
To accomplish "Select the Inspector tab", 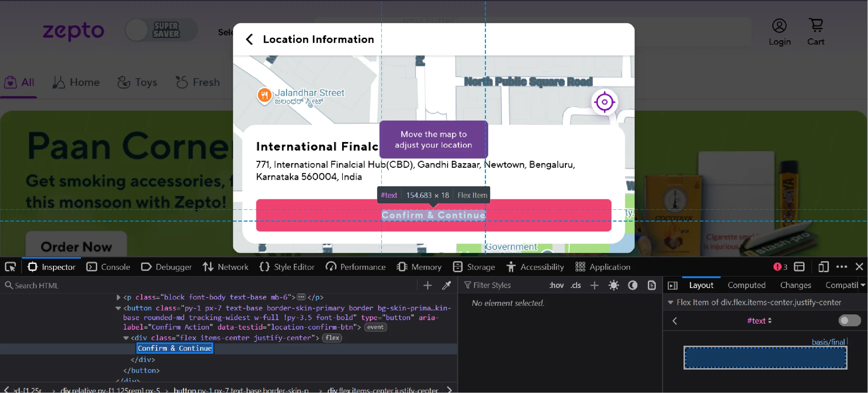I will [x=52, y=267].
